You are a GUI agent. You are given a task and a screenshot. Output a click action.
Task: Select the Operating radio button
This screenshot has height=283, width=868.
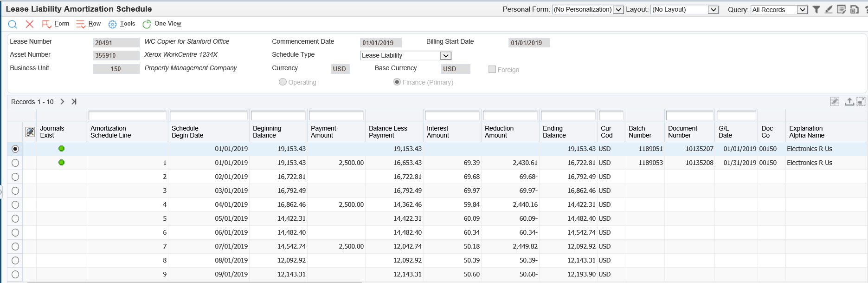pos(283,82)
